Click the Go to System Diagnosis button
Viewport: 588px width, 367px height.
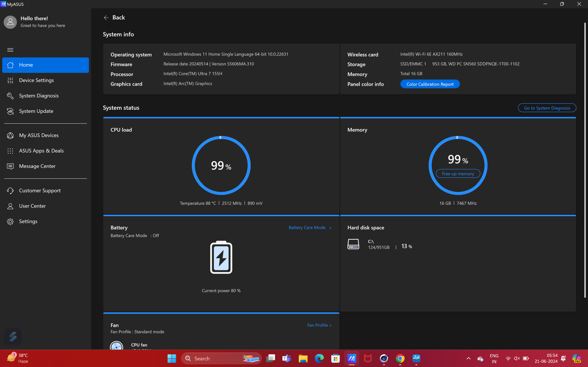[x=547, y=108]
